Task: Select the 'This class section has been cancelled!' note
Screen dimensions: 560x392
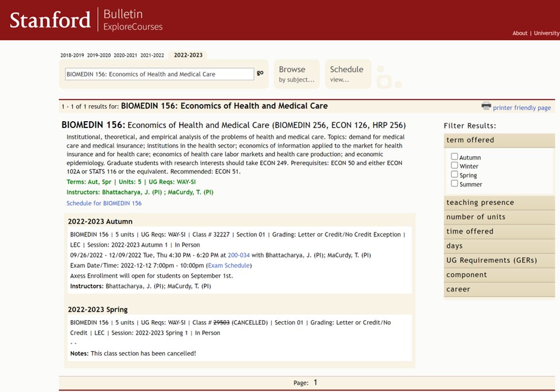Action: 143,354
